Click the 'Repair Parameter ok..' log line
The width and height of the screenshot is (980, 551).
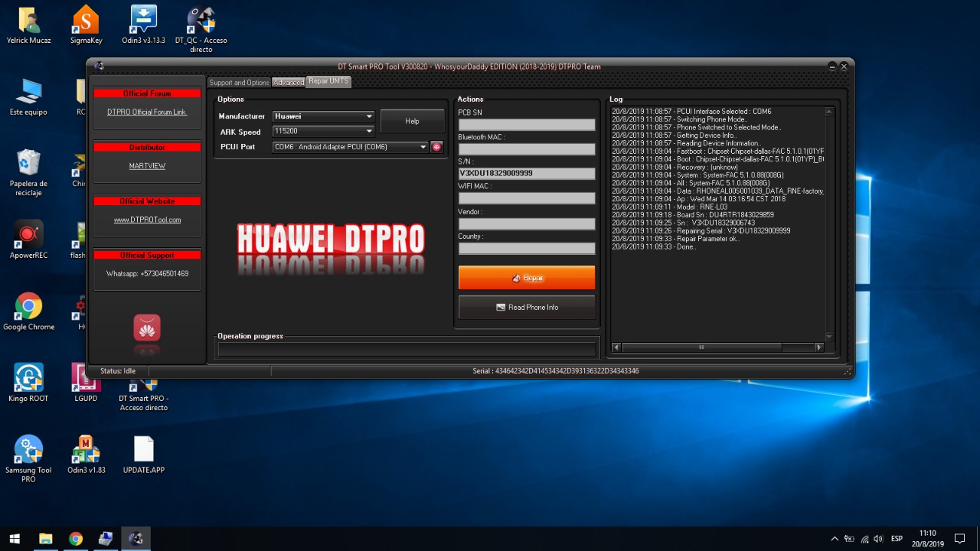[x=676, y=239]
